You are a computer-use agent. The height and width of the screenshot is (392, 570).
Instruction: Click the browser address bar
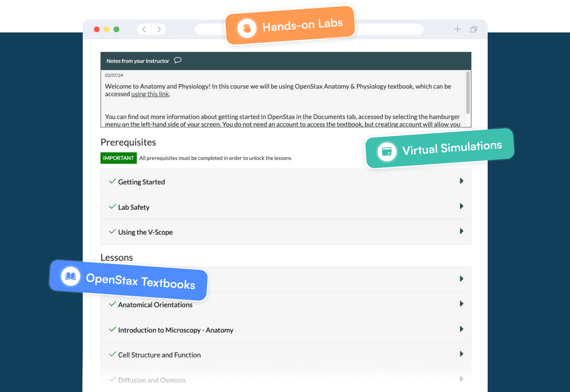309,29
